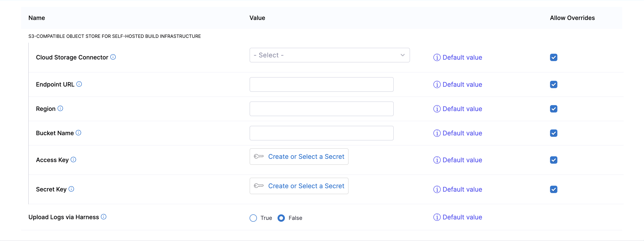This screenshot has height=241, width=644.
Task: Toggle Allow Overrides checkbox for Region
Action: (x=553, y=109)
